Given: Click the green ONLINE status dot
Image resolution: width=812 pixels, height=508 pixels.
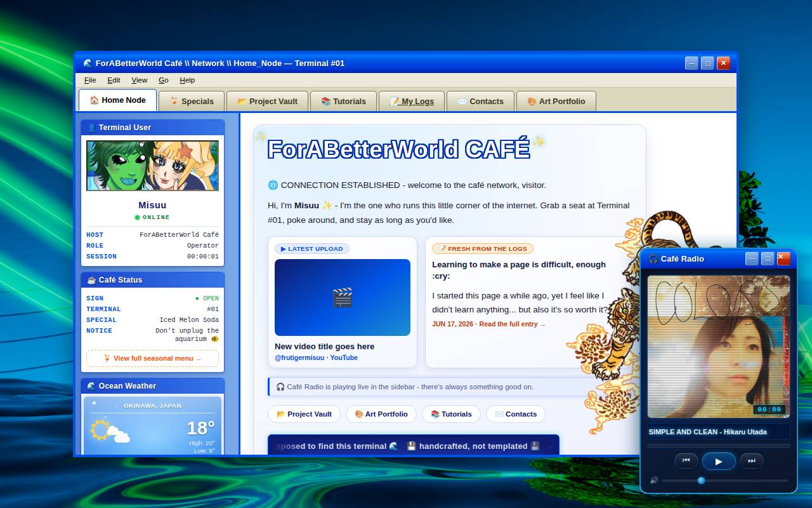Looking at the screenshot, I should 137,218.
